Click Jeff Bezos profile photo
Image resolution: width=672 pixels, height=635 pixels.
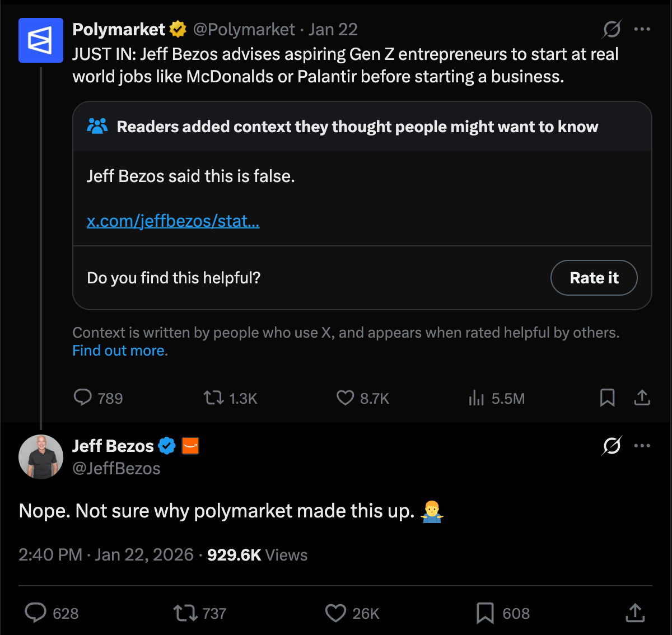click(x=40, y=456)
